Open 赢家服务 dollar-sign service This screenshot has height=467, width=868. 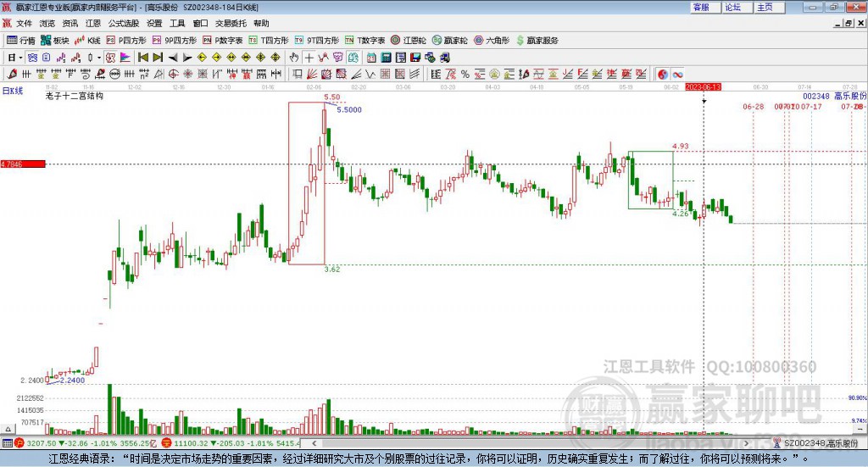[x=537, y=41]
